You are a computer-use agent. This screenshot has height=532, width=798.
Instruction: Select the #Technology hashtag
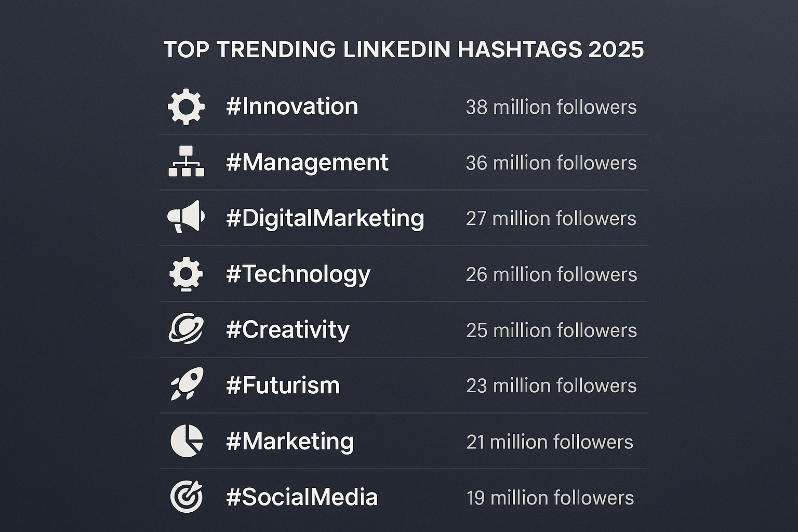coord(298,274)
